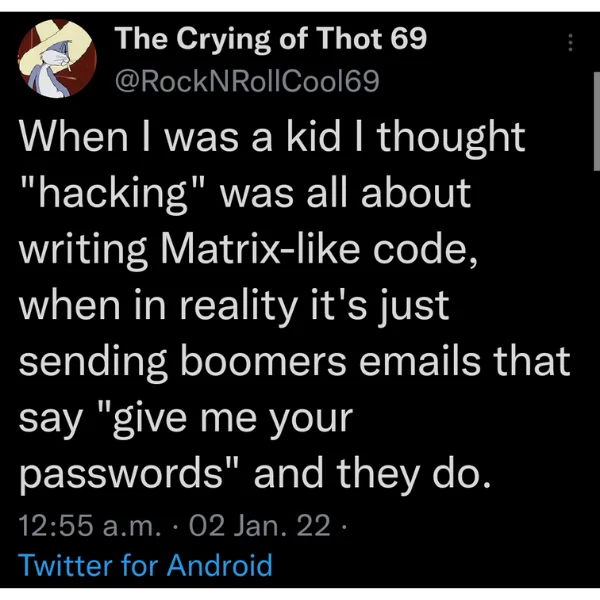This screenshot has height=600, width=600.
Task: Click the words 'was all about' in the tweet
Action: click(x=346, y=193)
